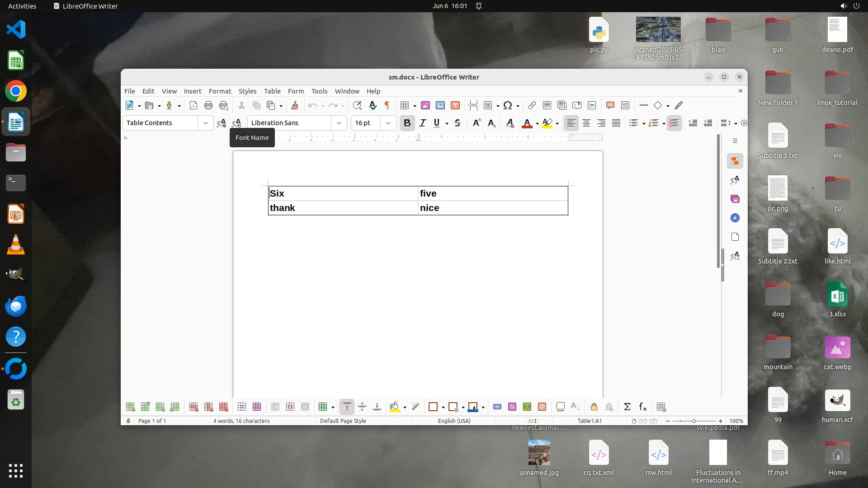Open the Table menu

click(x=272, y=91)
